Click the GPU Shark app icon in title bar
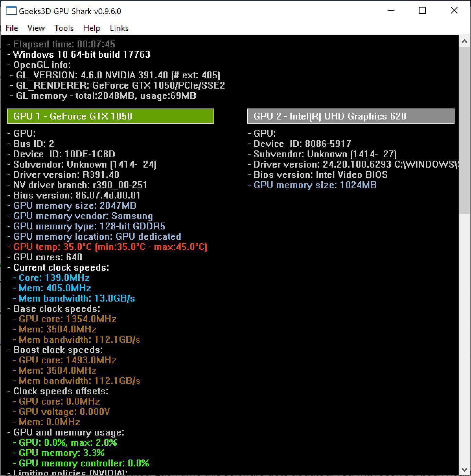The height and width of the screenshot is (476, 471). (x=11, y=11)
